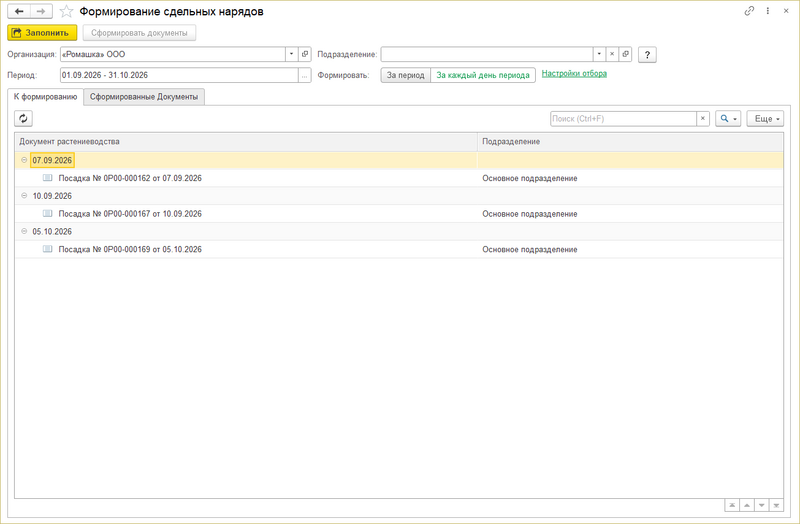Screen dimensions: 800x524
Task: Click Основное подразделение in the 0Р00-000162 row
Action: coord(530,178)
